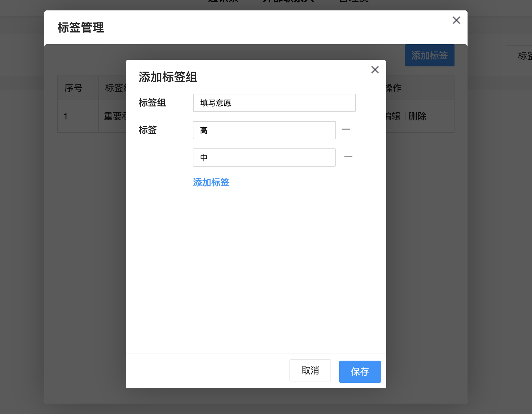Delete row 1 via the 删除 link
532x414 pixels.
(x=417, y=116)
